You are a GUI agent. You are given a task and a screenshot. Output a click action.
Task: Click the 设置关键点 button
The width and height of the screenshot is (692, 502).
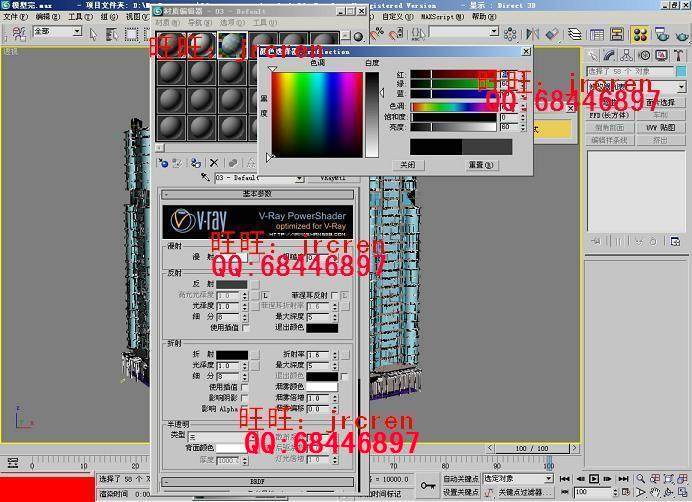pyautogui.click(x=461, y=492)
